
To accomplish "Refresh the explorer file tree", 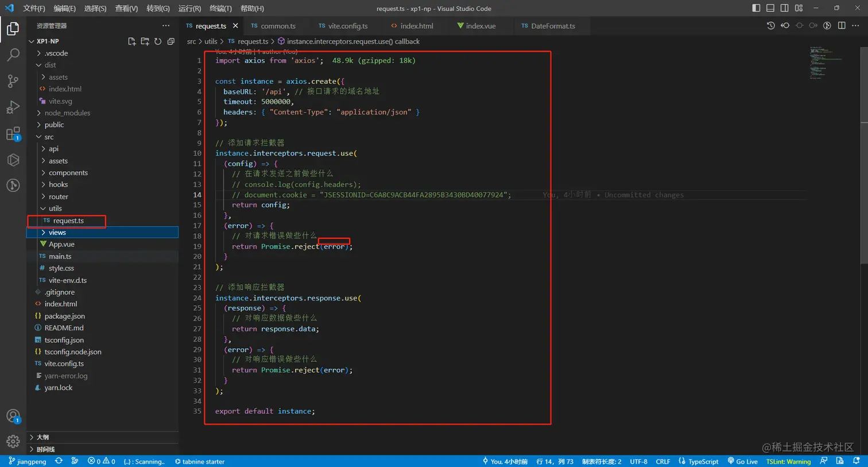I will (x=158, y=41).
